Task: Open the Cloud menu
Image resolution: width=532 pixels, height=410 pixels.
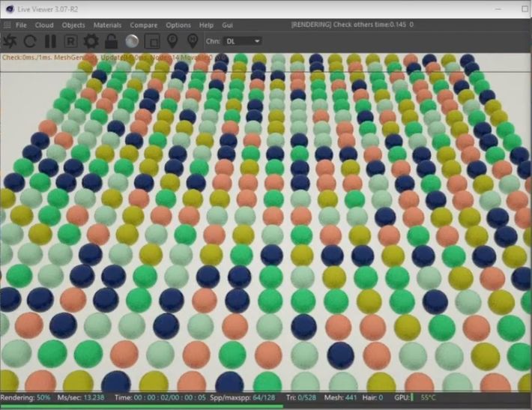Action: click(44, 25)
